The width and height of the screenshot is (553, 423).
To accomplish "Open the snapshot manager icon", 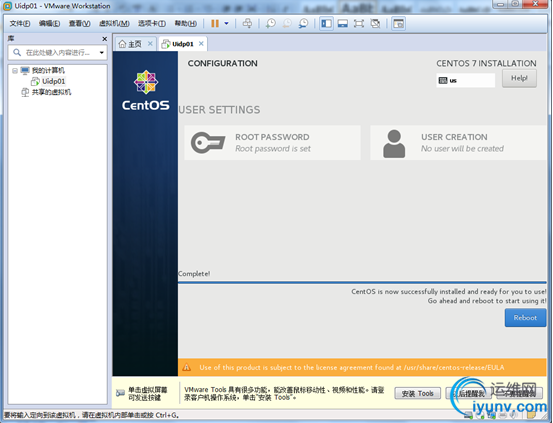I will coord(303,23).
